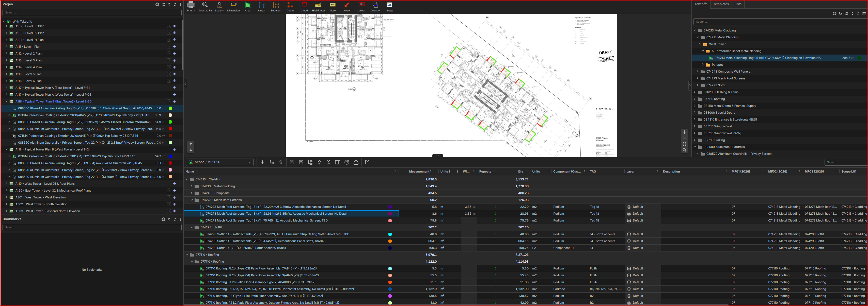This screenshot has width=868, height=306.
Task: Select the Callout tool
Action: [361, 7]
